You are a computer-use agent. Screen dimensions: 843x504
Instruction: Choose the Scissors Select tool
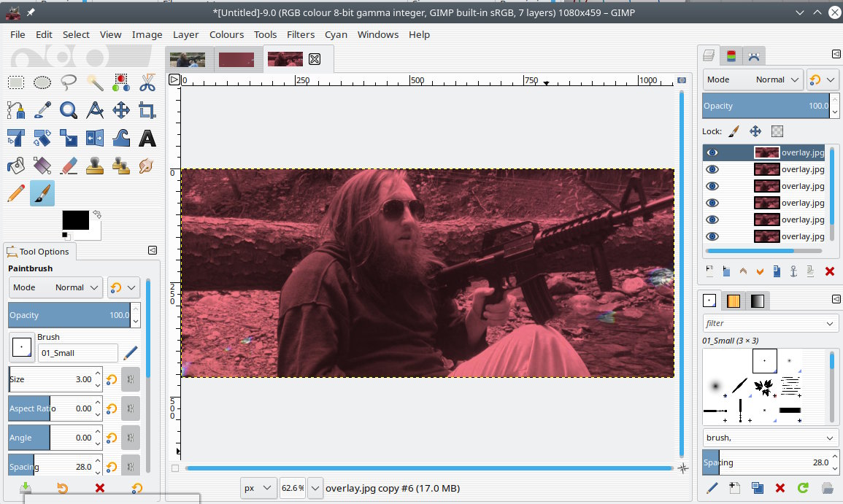[147, 82]
